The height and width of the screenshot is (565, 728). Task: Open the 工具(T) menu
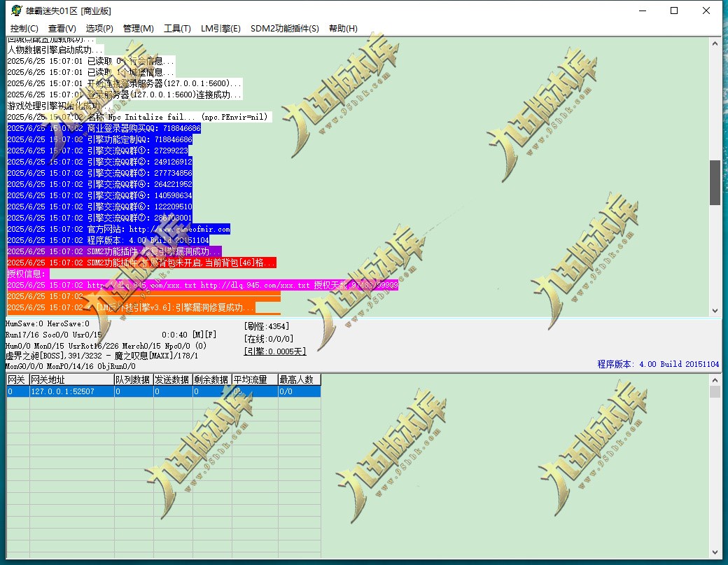177,28
